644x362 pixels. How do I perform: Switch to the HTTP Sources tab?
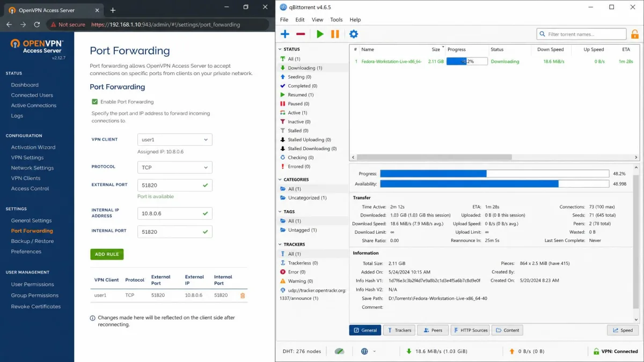pyautogui.click(x=470, y=330)
